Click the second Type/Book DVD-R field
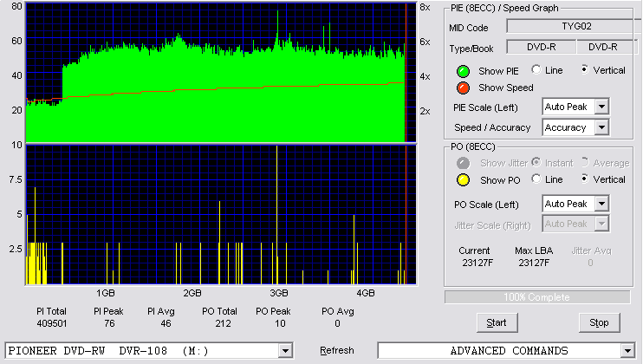643x364 pixels. point(607,47)
